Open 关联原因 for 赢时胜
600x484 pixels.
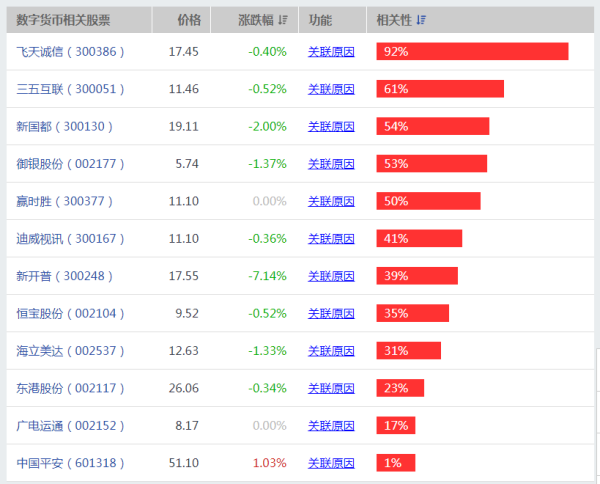click(331, 201)
